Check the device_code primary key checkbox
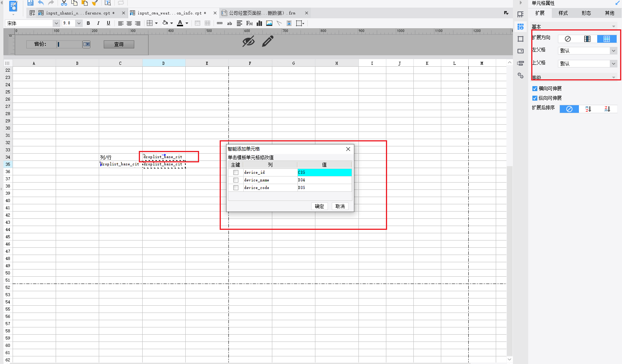This screenshot has height=364, width=622. point(236,188)
